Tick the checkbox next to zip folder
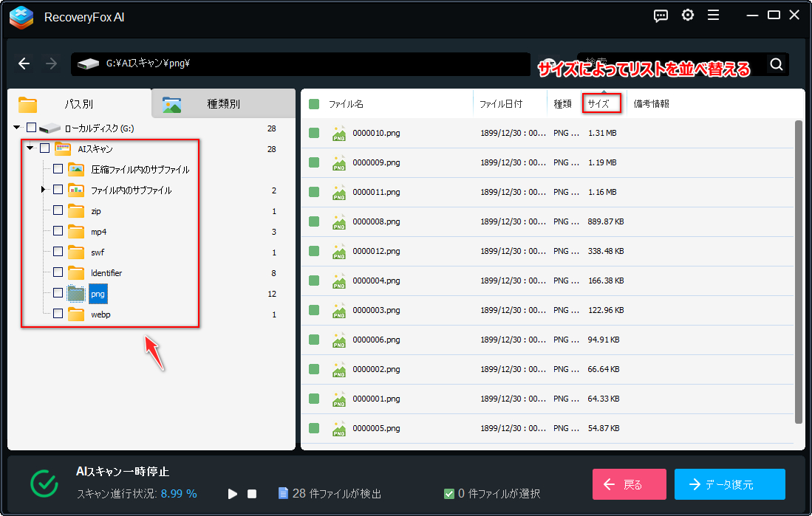 click(x=58, y=211)
